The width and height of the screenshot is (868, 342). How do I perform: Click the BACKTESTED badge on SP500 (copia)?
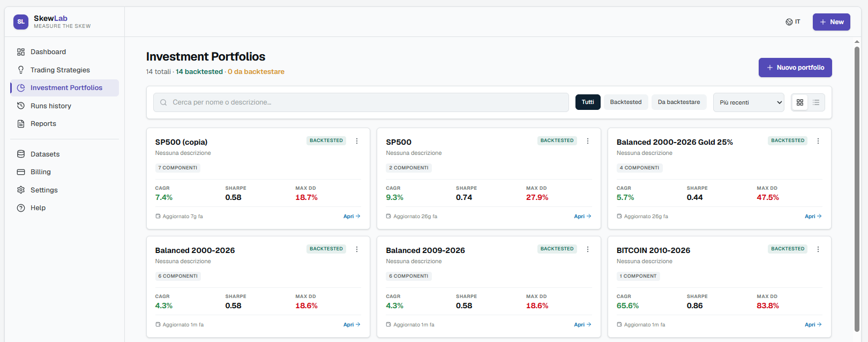[326, 140]
